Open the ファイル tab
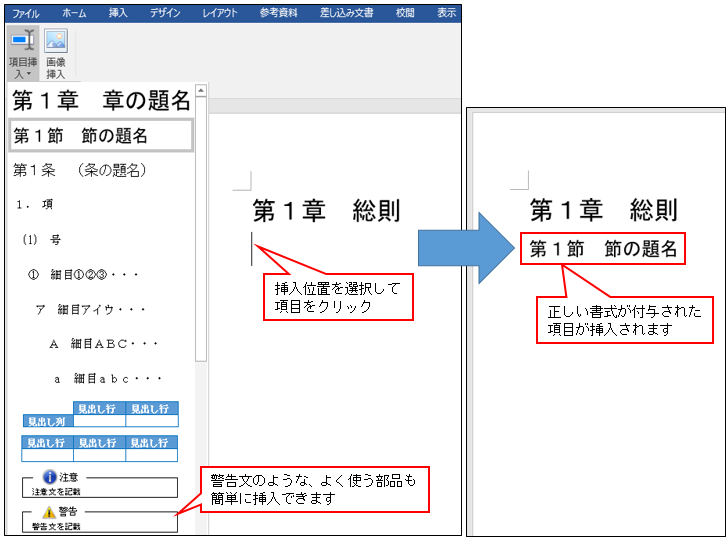The height and width of the screenshot is (537, 726). pos(25,13)
